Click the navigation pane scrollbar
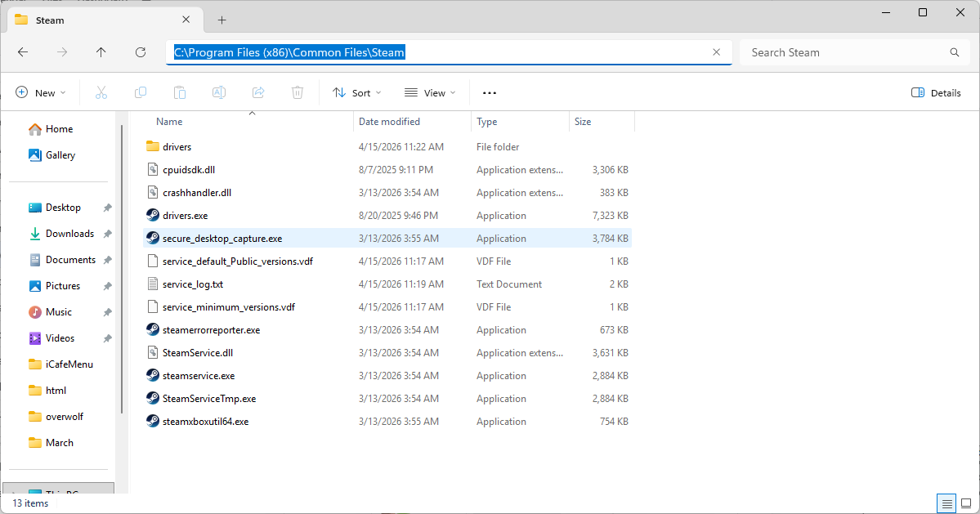Screen dimensions: 980x514 click(x=121, y=269)
